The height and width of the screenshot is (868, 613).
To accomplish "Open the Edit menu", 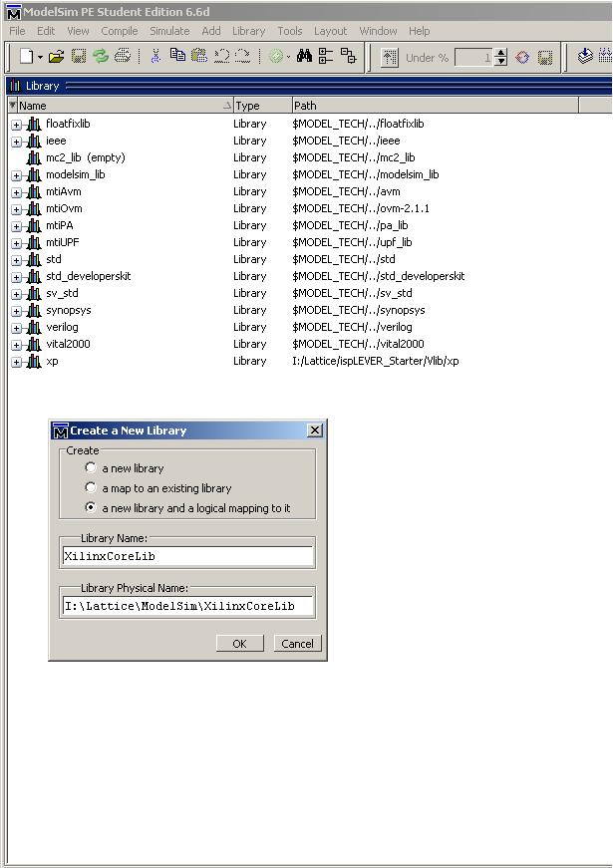I will 46,31.
